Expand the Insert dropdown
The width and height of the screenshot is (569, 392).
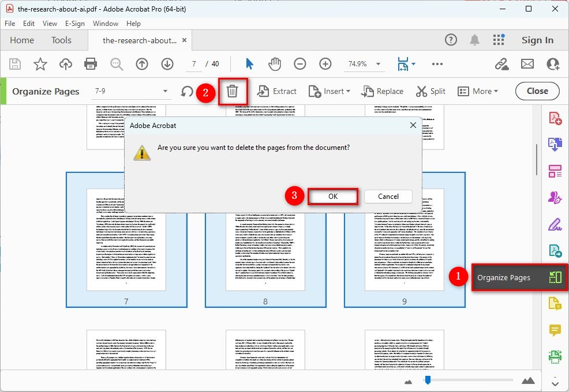[x=329, y=91]
